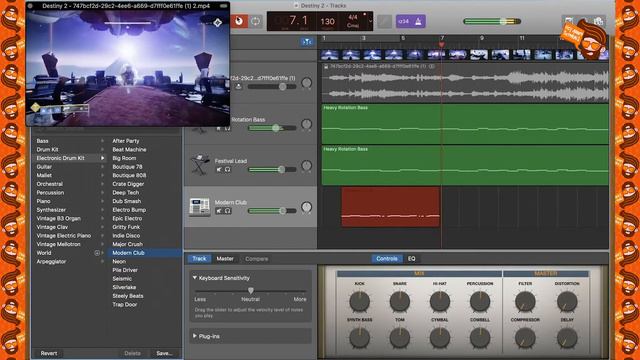Click the add icon beside World category

pyautogui.click(x=97, y=253)
